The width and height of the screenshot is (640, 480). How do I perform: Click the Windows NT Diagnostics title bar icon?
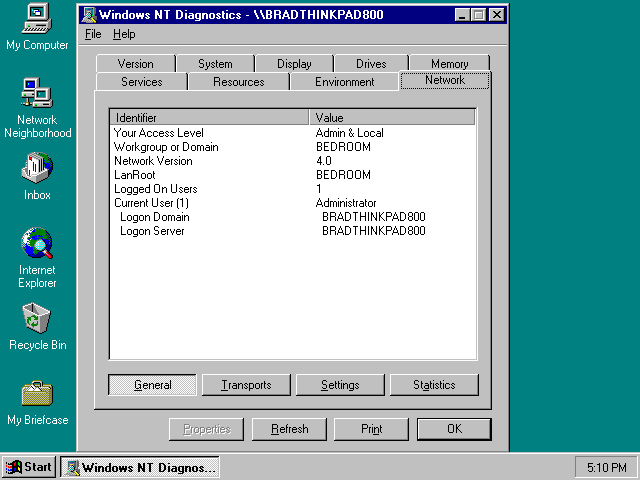pyautogui.click(x=89, y=15)
